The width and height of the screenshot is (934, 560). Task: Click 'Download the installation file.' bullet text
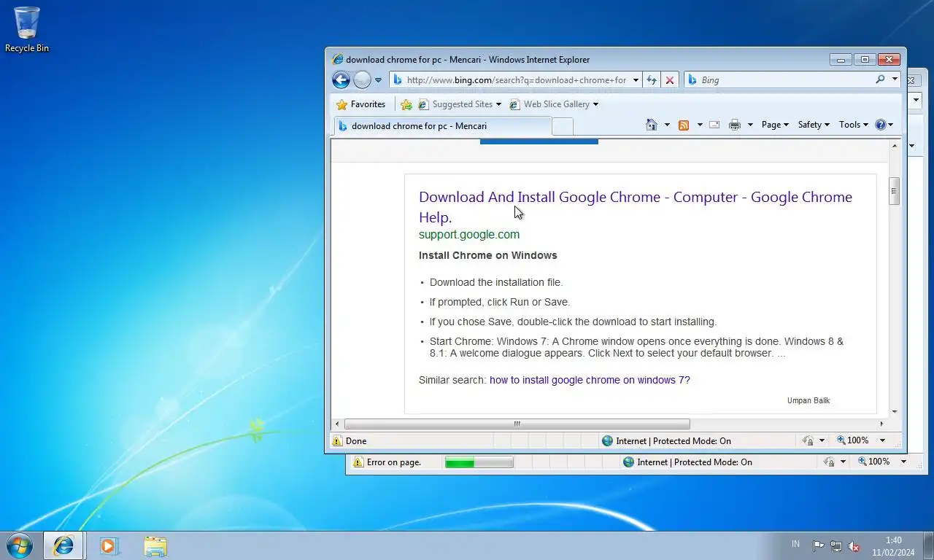point(496,282)
